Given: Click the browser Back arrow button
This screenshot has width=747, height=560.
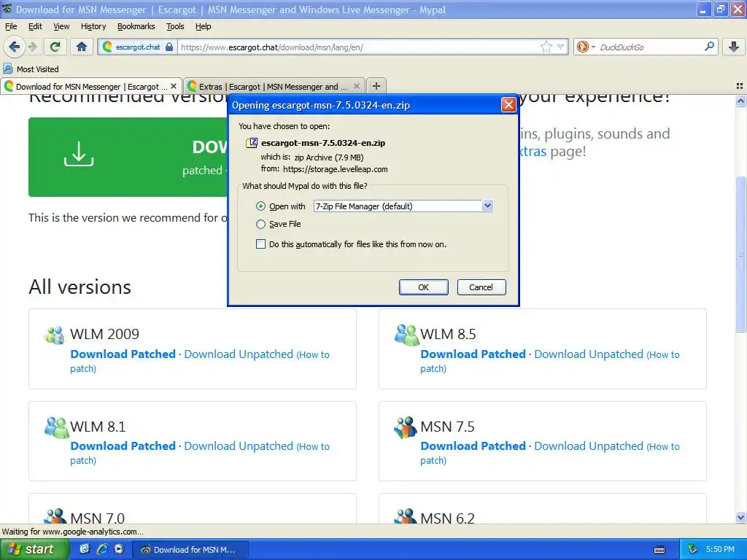Looking at the screenshot, I should [x=14, y=47].
